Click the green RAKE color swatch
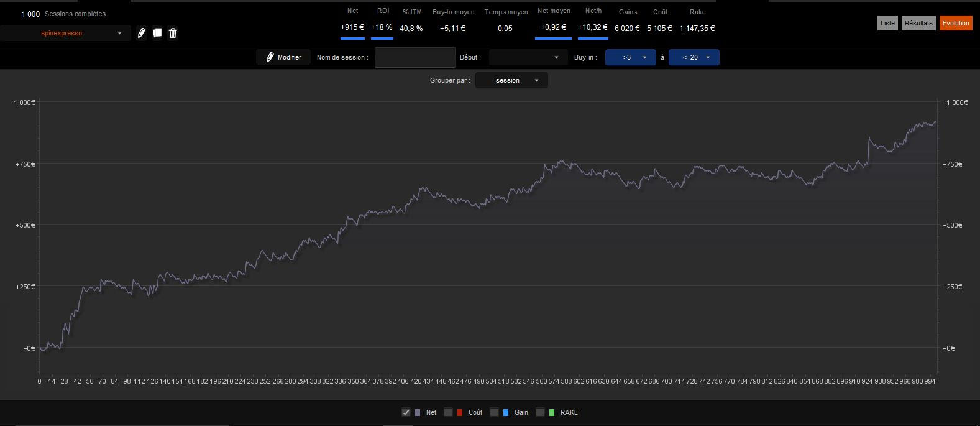The height and width of the screenshot is (426, 980). 552,412
